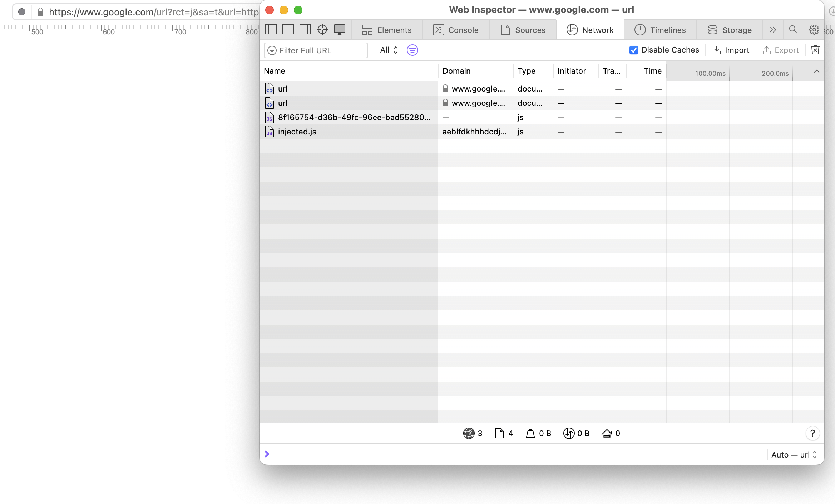Clear network items trash icon
Image resolution: width=835 pixels, height=504 pixels.
[815, 50]
